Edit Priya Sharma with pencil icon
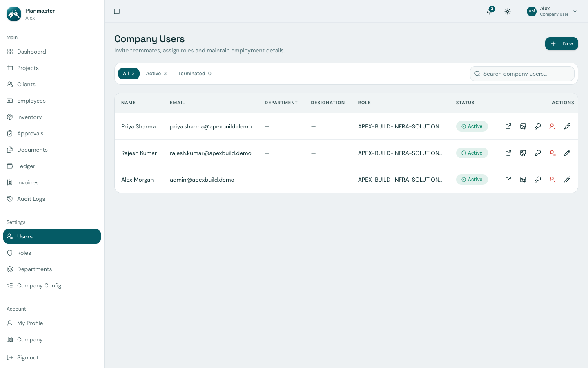Viewport: 588px width, 368px height. coord(567,126)
